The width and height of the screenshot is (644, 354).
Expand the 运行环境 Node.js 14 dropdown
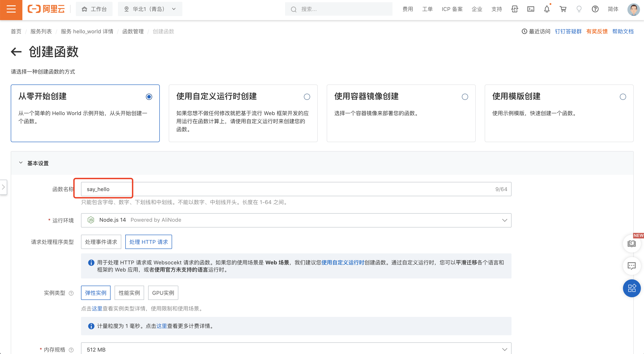click(x=296, y=220)
